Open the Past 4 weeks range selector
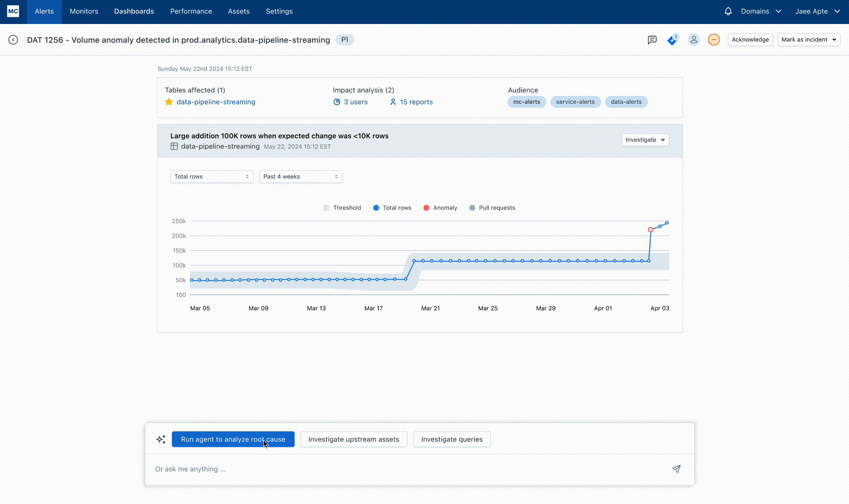849x504 pixels. [x=301, y=176]
